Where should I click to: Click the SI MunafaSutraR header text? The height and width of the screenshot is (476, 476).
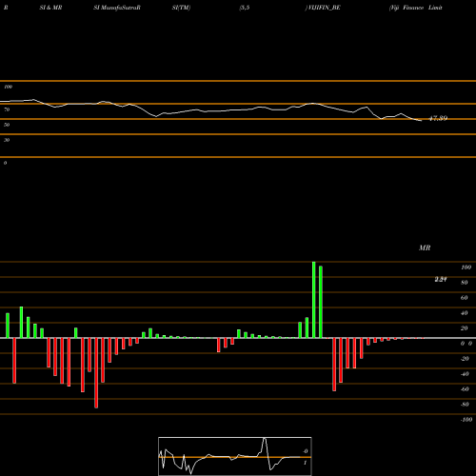(x=117, y=8)
